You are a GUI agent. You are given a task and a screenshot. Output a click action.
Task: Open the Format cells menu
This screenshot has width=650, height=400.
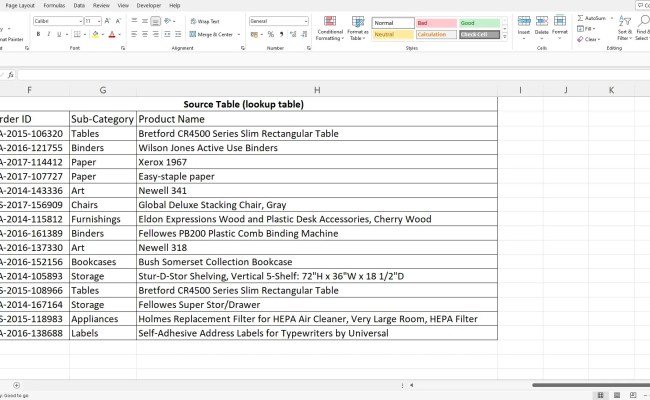[x=560, y=27]
